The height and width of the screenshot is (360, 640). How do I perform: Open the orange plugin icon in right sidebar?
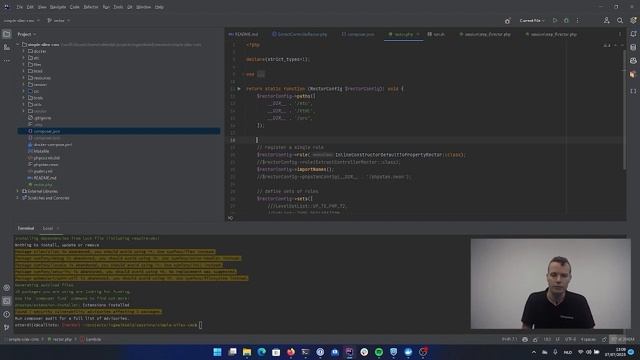(633, 75)
